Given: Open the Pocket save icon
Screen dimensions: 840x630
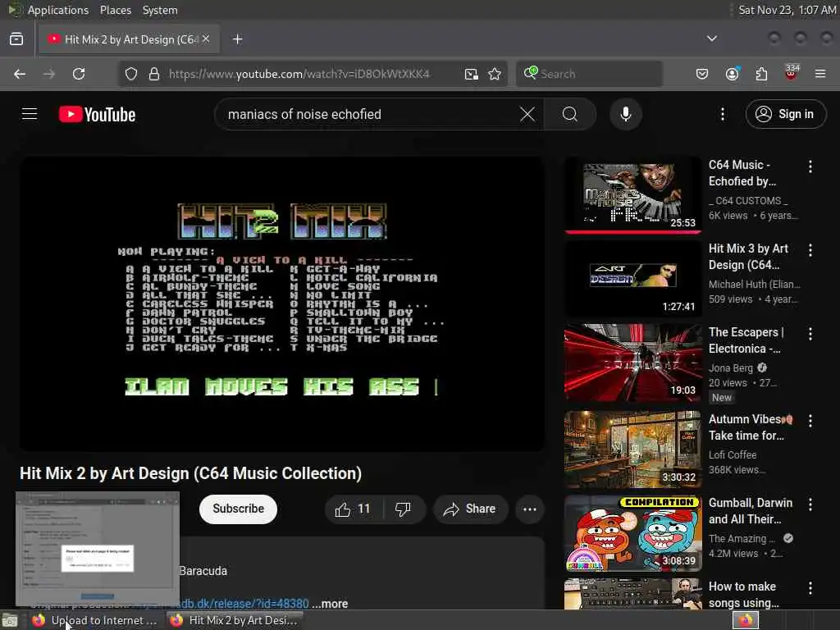Looking at the screenshot, I should 702,74.
